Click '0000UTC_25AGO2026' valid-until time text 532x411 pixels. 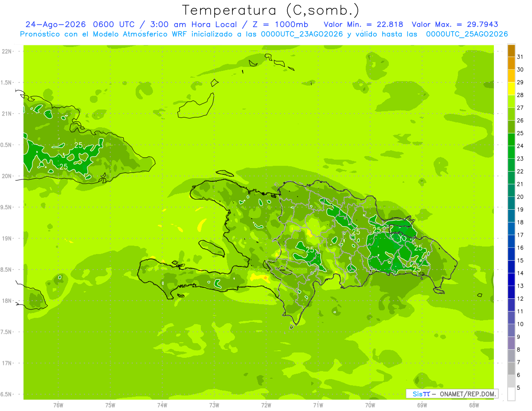[x=467, y=34]
